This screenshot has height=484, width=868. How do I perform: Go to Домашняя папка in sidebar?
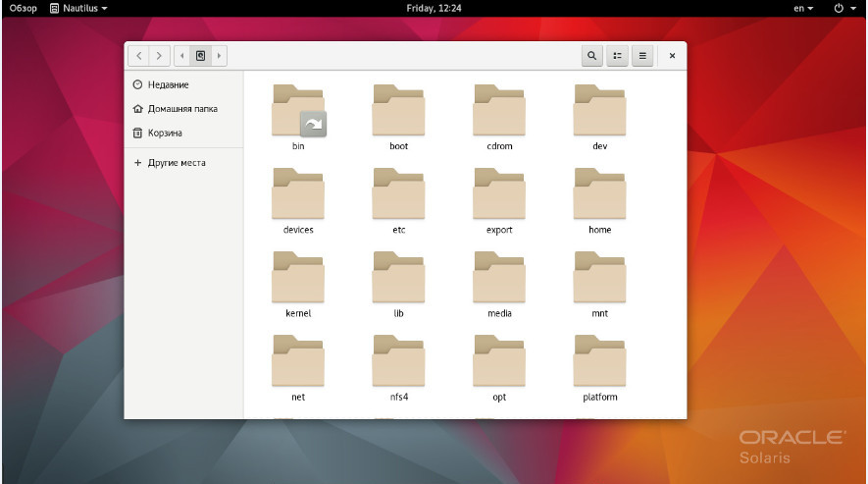[x=183, y=109]
